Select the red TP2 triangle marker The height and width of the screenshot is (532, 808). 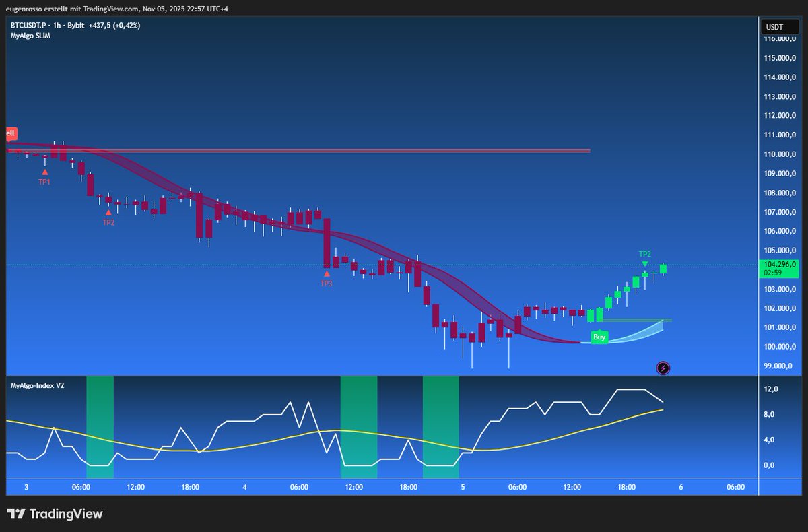(x=108, y=213)
